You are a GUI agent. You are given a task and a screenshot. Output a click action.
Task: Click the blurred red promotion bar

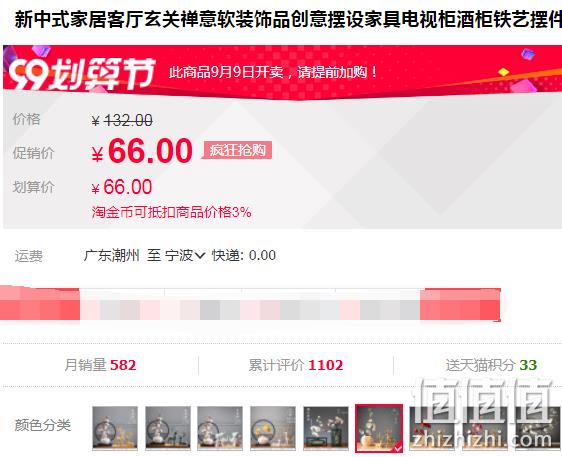tap(250, 304)
